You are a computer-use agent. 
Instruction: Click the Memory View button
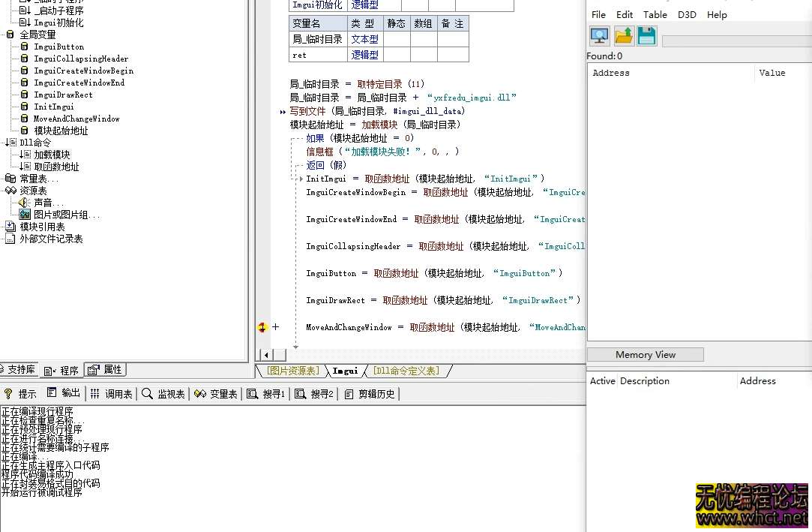point(645,354)
